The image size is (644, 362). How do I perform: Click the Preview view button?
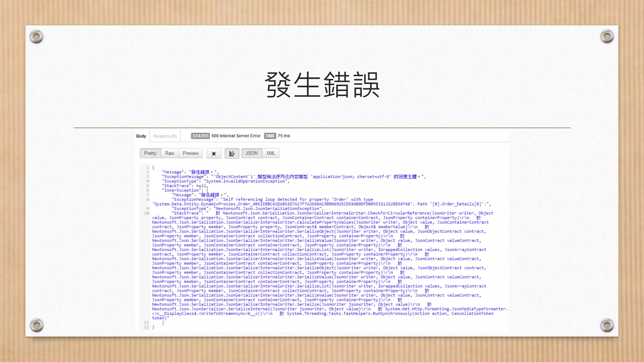coord(191,153)
